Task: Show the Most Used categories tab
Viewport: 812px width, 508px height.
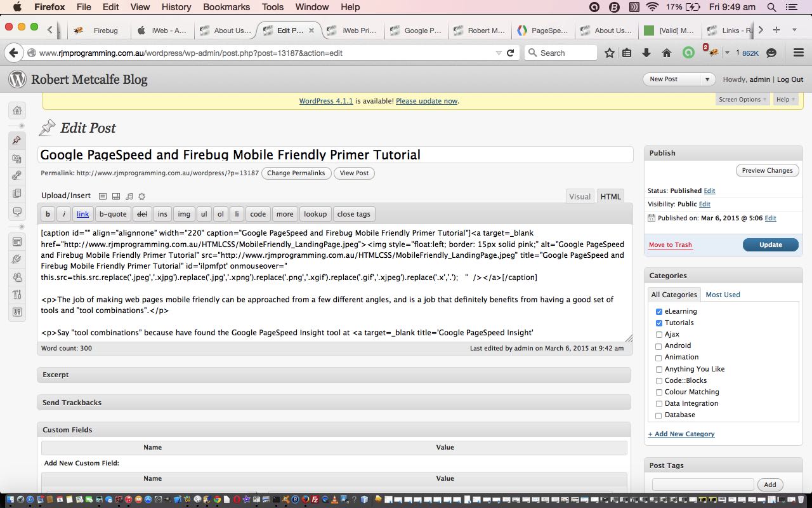Action: pyautogui.click(x=723, y=295)
